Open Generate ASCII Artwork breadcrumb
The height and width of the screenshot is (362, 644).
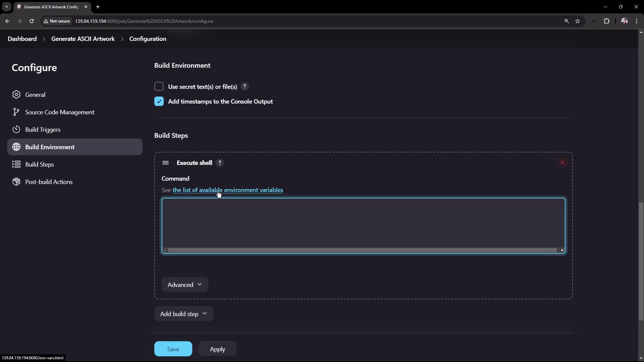[83, 39]
